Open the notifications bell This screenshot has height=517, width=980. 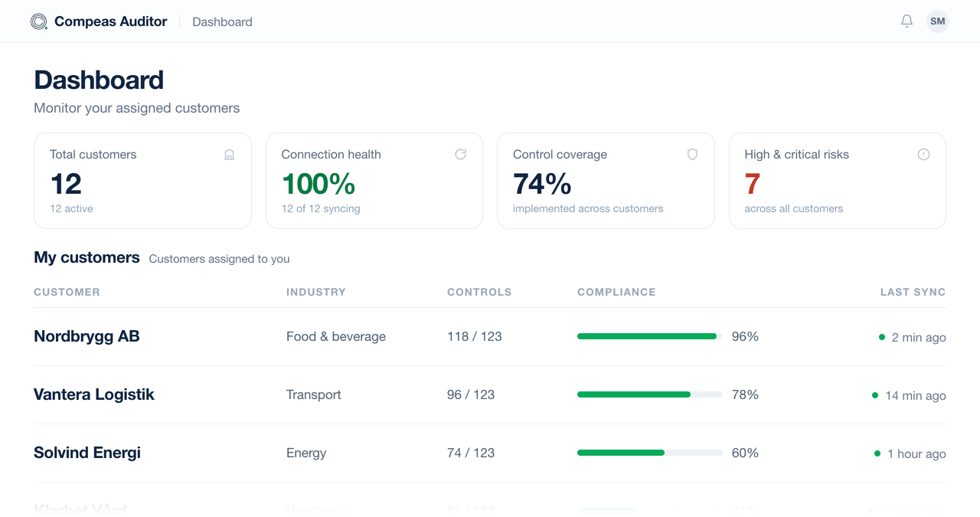point(906,21)
